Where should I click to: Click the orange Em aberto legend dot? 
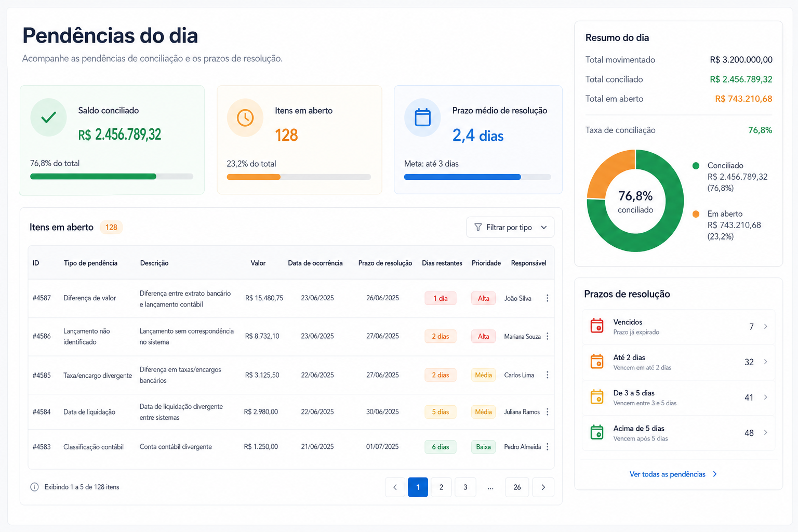tap(696, 214)
